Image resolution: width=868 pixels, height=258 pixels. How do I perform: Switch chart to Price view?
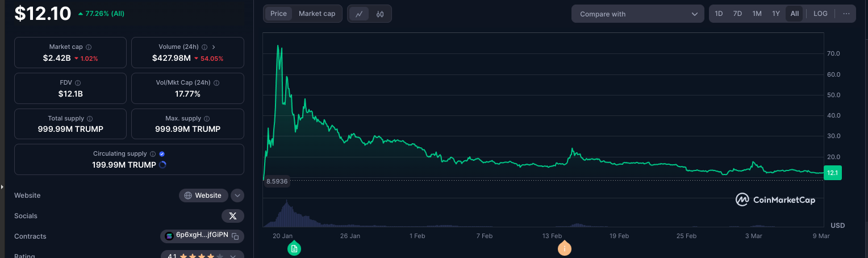coord(278,14)
